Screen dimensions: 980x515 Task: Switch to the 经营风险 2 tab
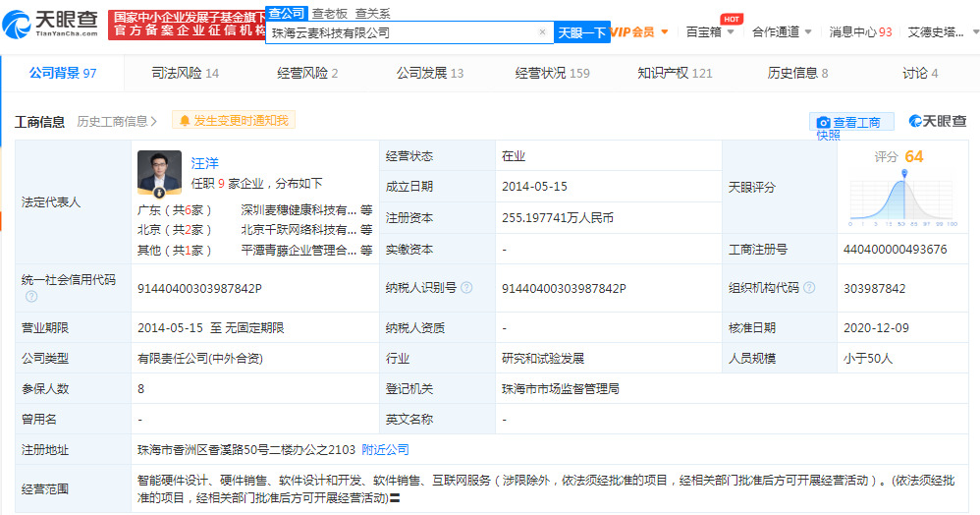tap(307, 73)
